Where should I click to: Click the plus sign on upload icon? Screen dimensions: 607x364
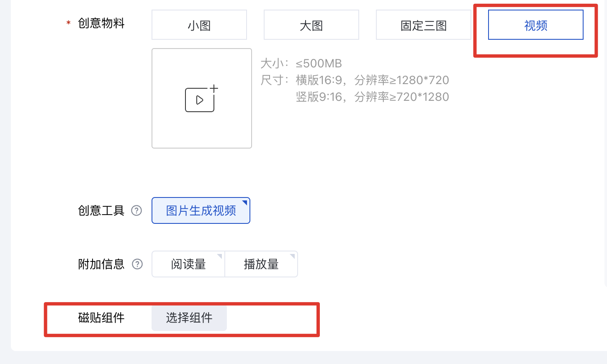point(214,88)
